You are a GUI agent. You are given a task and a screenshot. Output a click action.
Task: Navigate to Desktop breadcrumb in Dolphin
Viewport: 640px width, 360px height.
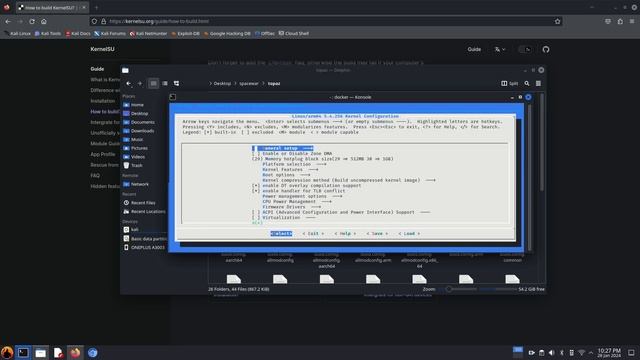tap(222, 83)
